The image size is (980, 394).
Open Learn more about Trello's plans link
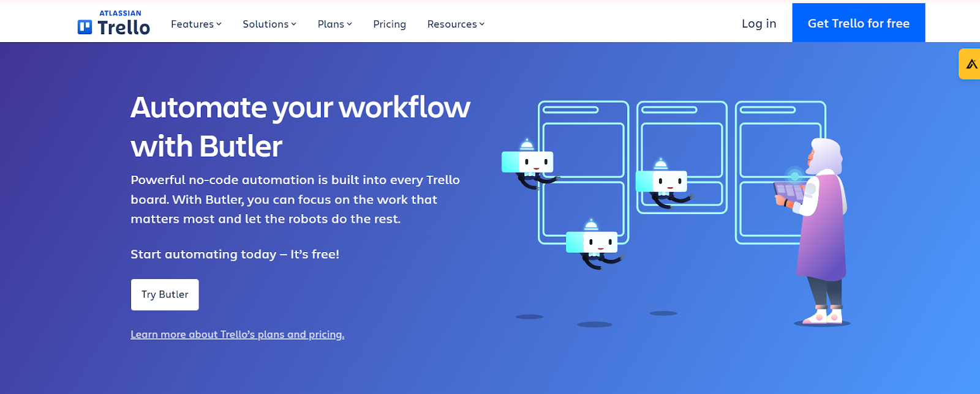[x=237, y=335]
